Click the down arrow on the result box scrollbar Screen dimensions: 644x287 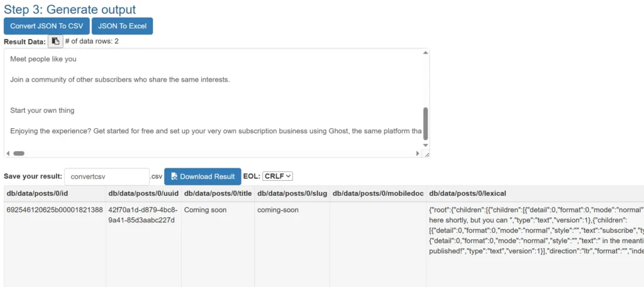[x=426, y=145]
